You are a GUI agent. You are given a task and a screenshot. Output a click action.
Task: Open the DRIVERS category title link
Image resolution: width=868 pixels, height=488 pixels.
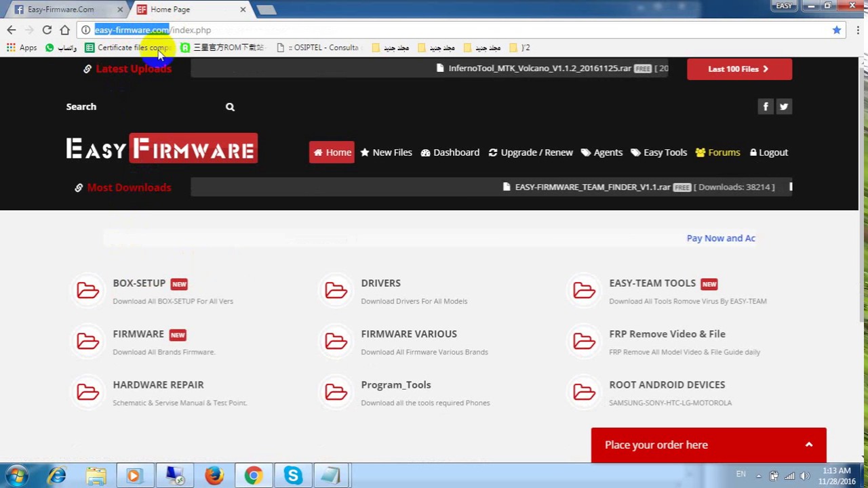point(380,283)
